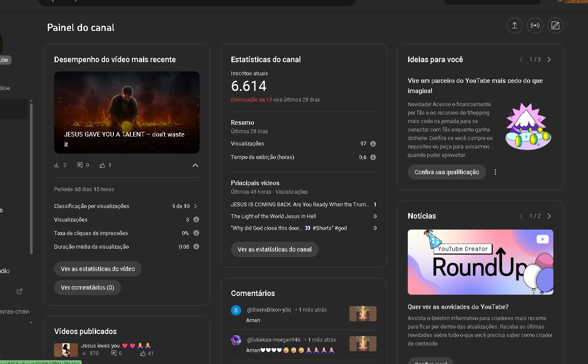Screen dimensions: 588x364
Task: Click down-arrow indicator beside Taxa de cliques 0%
Action: click(196, 233)
